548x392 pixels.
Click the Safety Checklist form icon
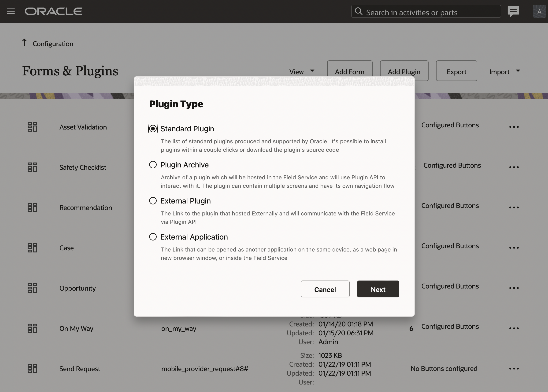pyautogui.click(x=32, y=167)
